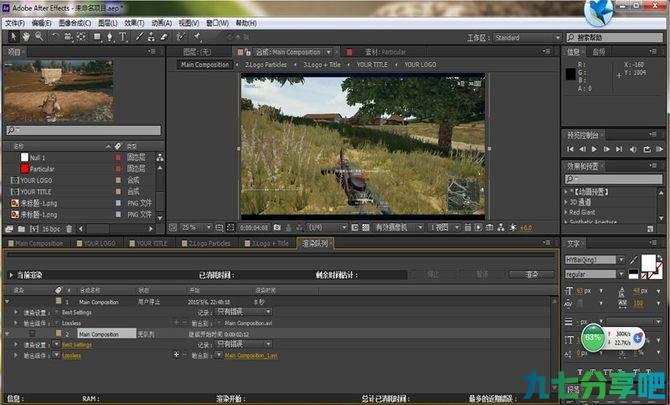Step back one frame in Preview
670x405 pixels.
pyautogui.click(x=582, y=149)
